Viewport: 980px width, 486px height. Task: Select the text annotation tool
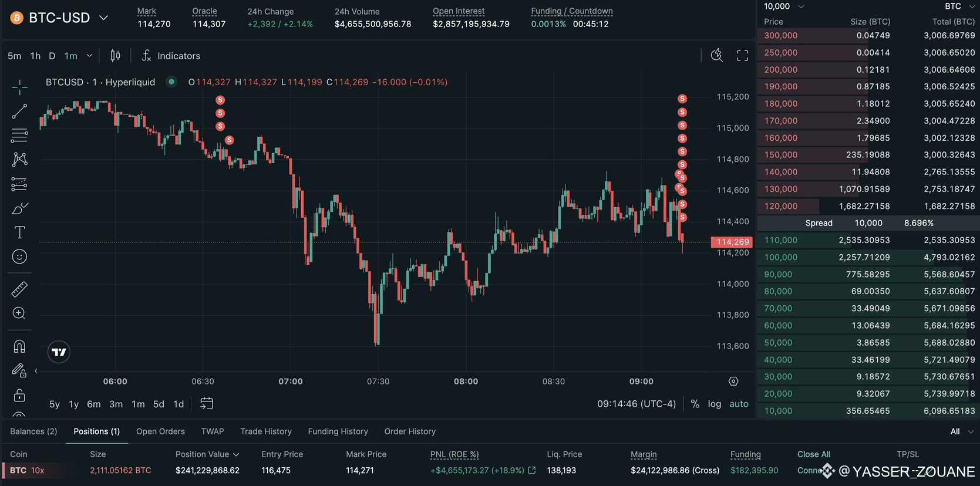19,232
